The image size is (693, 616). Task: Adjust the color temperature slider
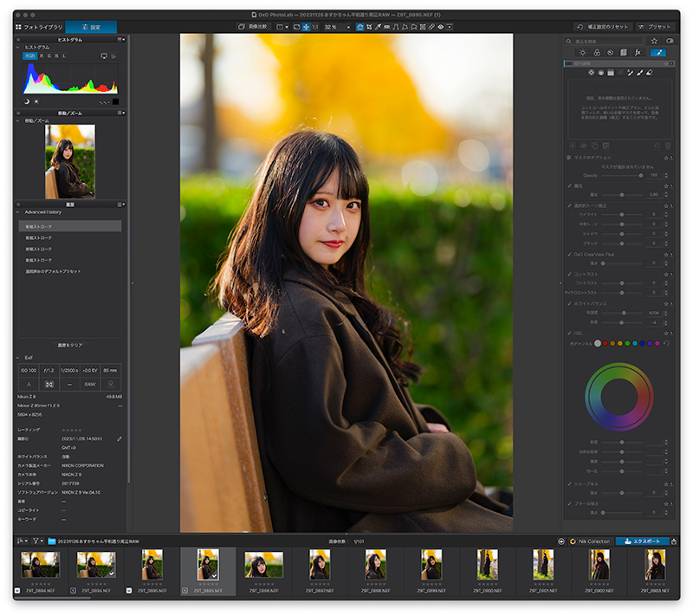622,313
